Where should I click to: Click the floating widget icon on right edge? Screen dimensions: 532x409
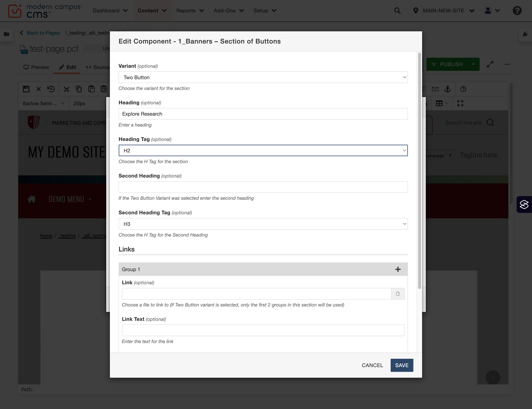[524, 204]
